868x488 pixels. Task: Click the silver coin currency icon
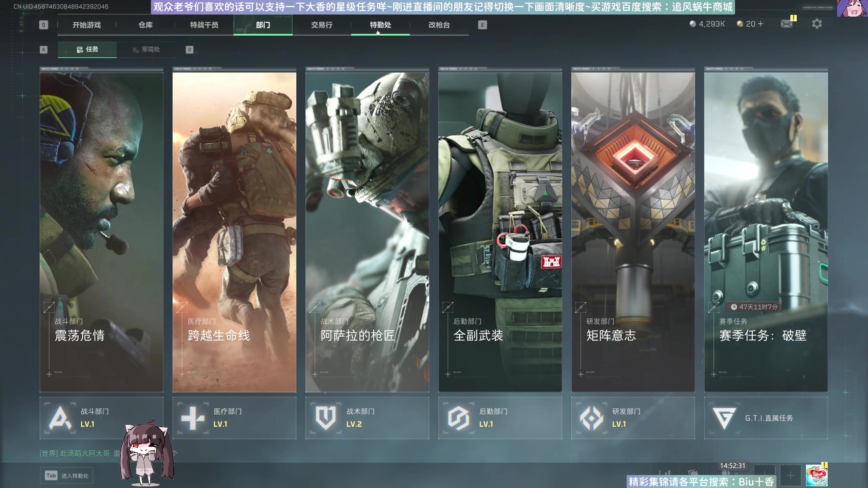point(693,24)
